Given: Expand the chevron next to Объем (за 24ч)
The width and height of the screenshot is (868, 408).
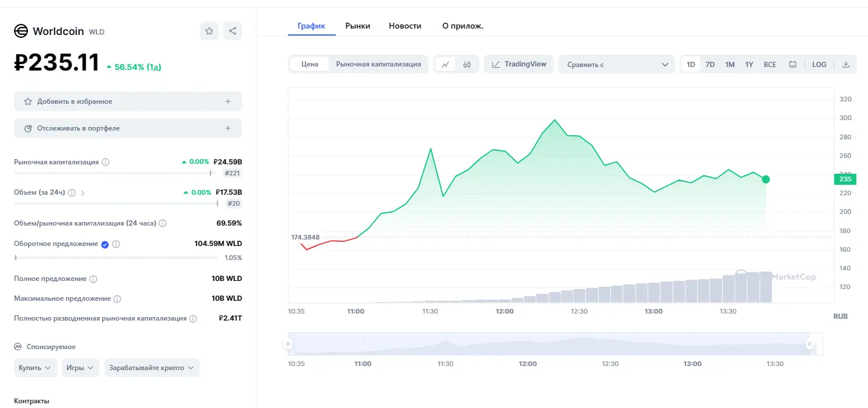Looking at the screenshot, I should pos(83,192).
